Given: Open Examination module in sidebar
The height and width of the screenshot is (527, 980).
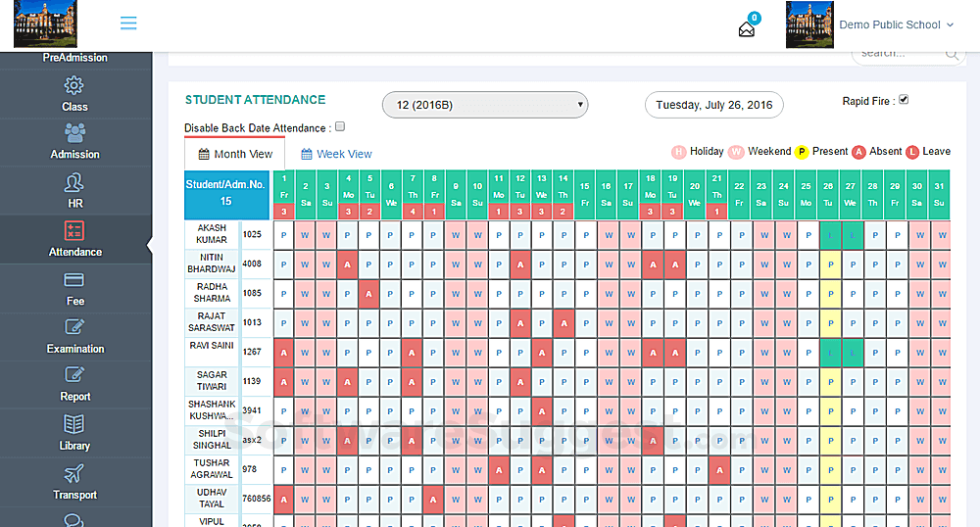Looking at the screenshot, I should 74,337.
